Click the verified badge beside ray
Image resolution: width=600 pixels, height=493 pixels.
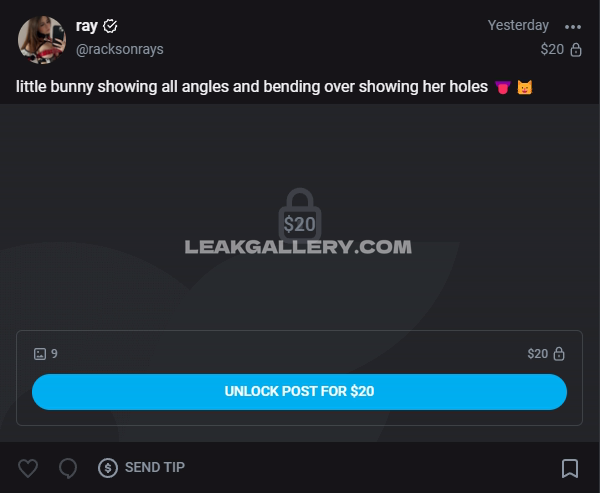[x=110, y=26]
